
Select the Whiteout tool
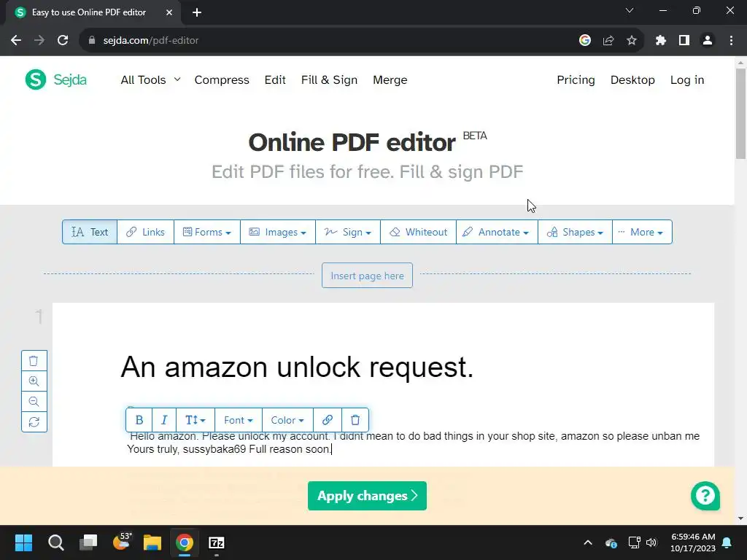(418, 232)
